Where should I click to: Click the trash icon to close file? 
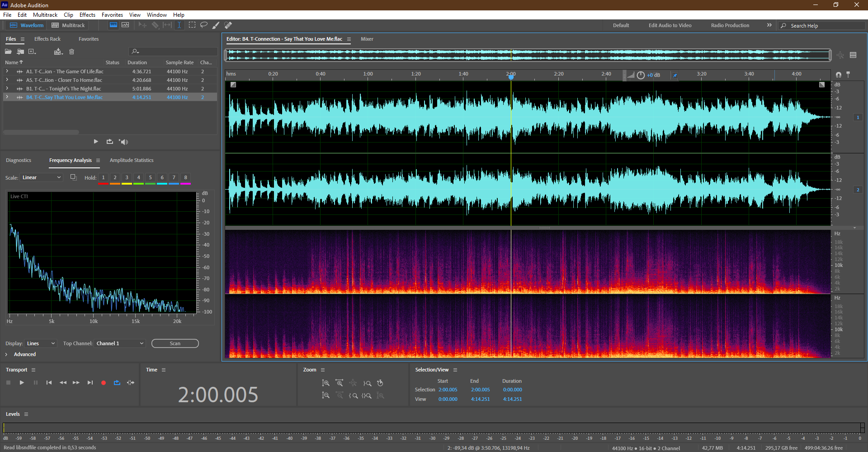pos(71,52)
